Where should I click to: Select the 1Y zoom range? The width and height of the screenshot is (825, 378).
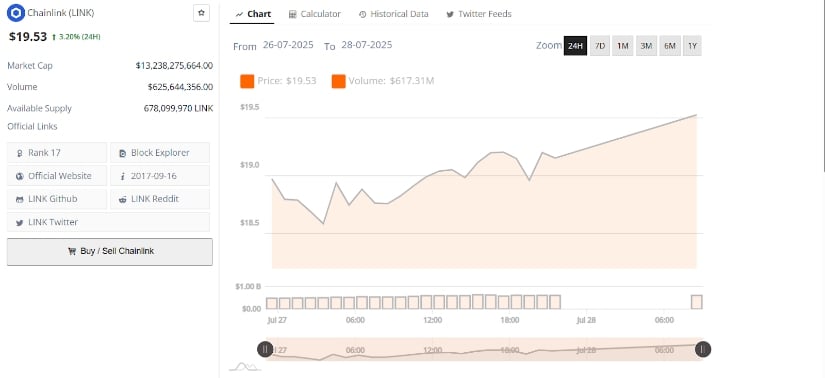[x=692, y=46]
